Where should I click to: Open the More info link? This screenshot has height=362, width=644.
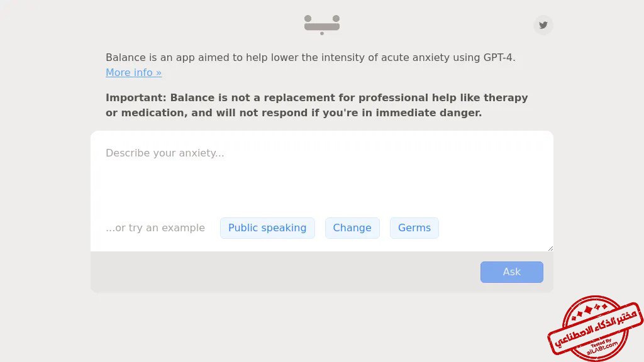(133, 73)
